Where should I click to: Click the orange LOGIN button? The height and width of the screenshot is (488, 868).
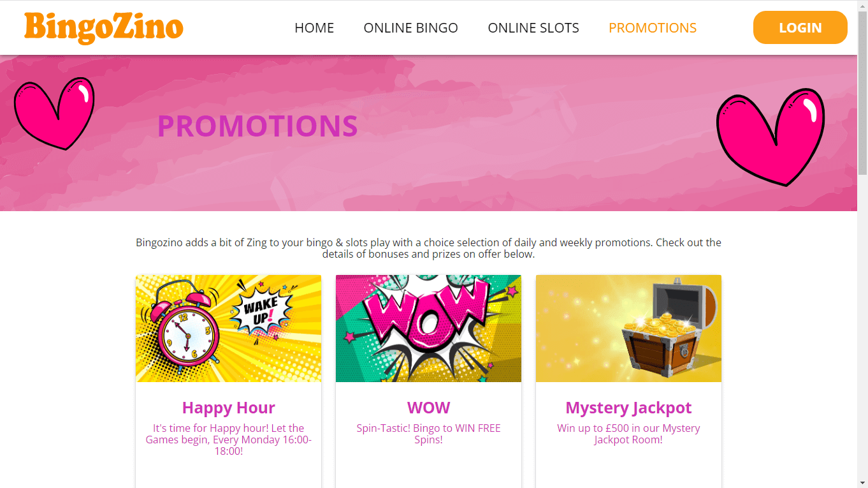[800, 27]
